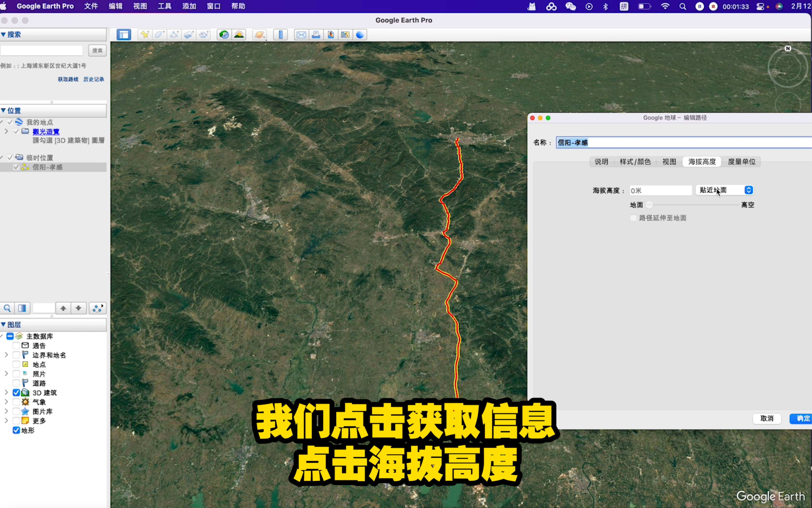Show historical imagery clock icon
Screen dimensions: 812x508
point(224,35)
